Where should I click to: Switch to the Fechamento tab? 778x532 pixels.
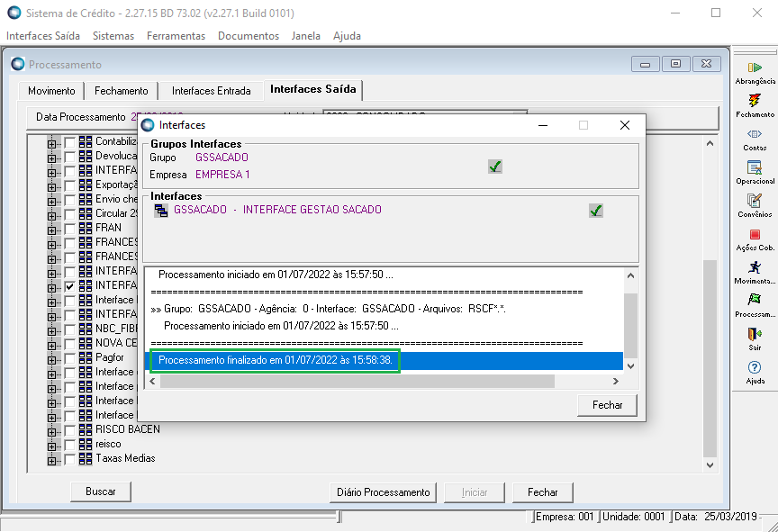[121, 91]
